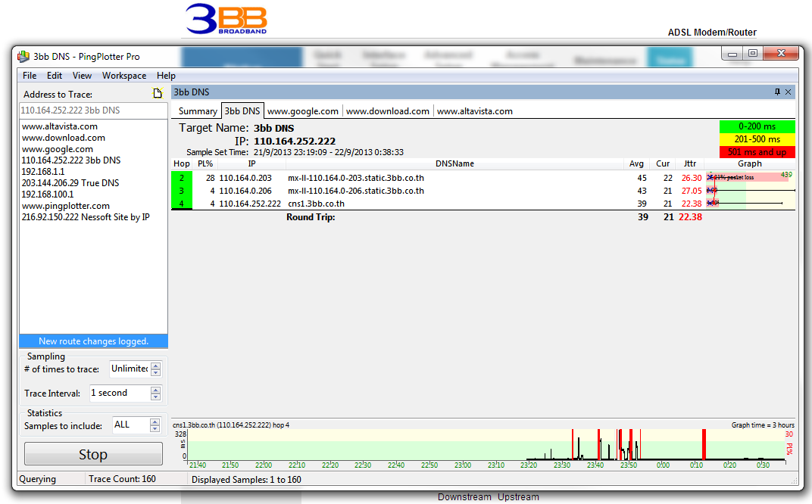Decrease the Trace Interval spinner
This screenshot has height=504, width=812.
[155, 397]
